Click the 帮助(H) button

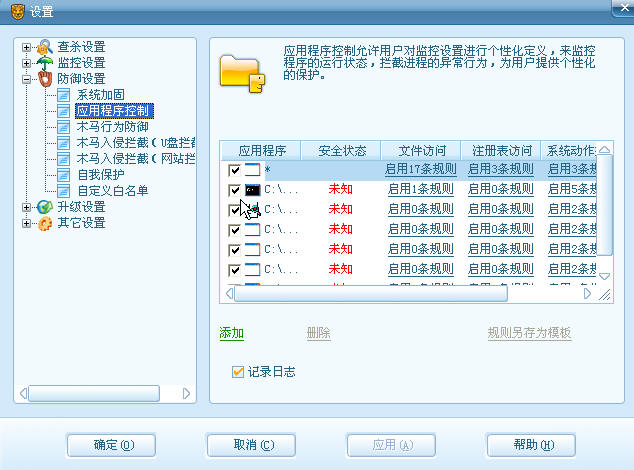coord(531,445)
